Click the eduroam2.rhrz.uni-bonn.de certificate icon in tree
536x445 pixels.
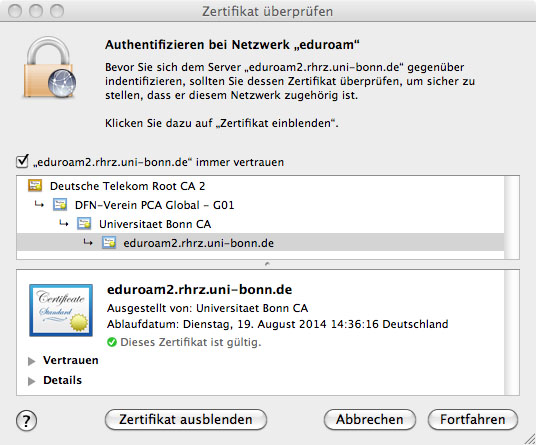(109, 243)
